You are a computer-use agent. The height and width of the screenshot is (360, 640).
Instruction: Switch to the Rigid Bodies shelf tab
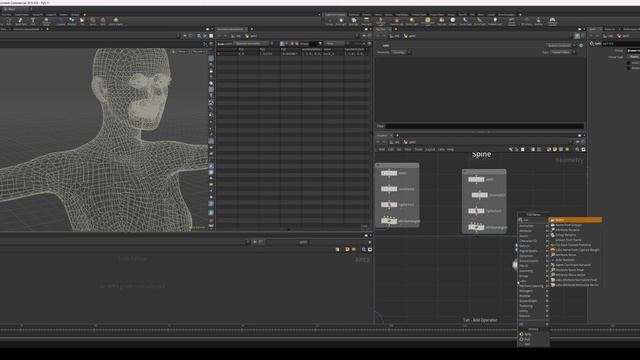pyautogui.click(x=402, y=15)
